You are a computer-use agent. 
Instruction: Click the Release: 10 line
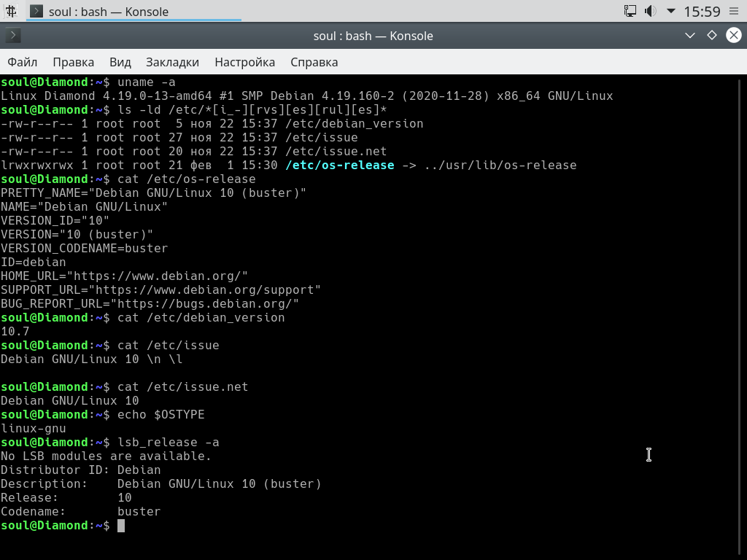[x=66, y=497]
